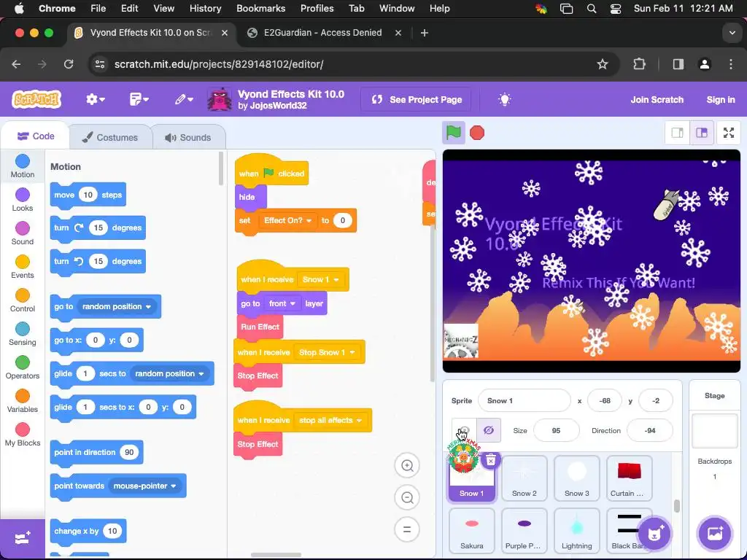Viewport: 747px width, 560px height.
Task: Select the Variables block category
Action: tap(23, 401)
